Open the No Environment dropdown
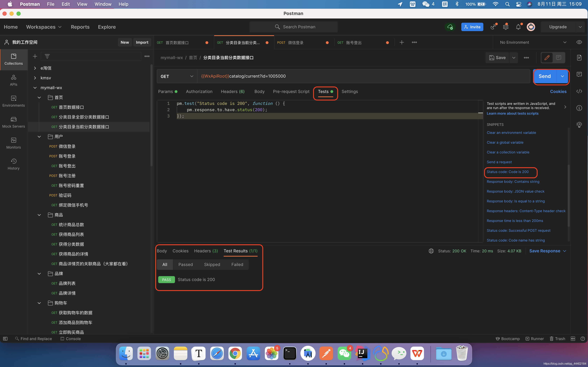This screenshot has width=588, height=367. (533, 42)
